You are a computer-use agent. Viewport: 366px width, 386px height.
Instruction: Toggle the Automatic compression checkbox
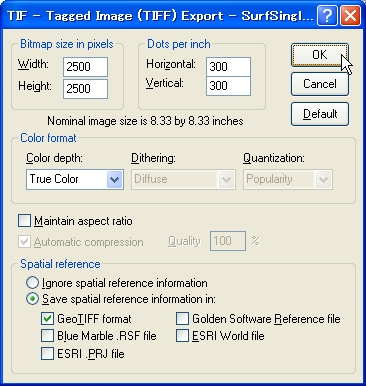(24, 242)
